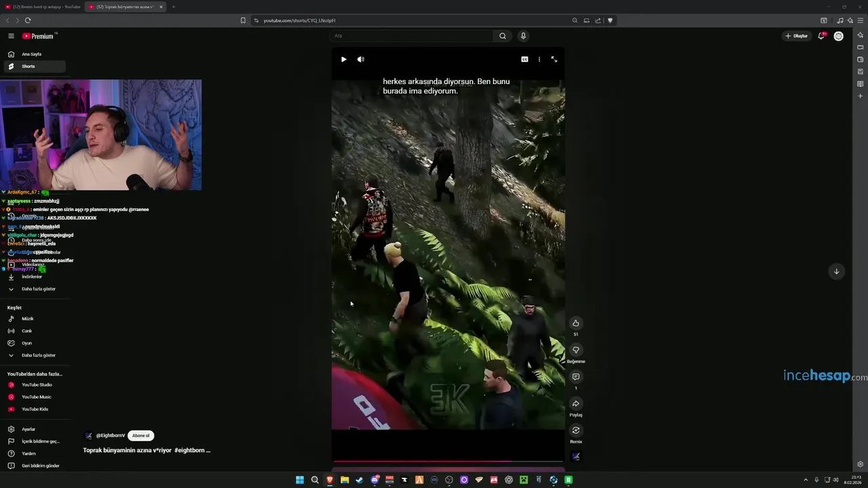Toggle closed captions on the Short
The height and width of the screenshot is (488, 868).
click(x=524, y=60)
